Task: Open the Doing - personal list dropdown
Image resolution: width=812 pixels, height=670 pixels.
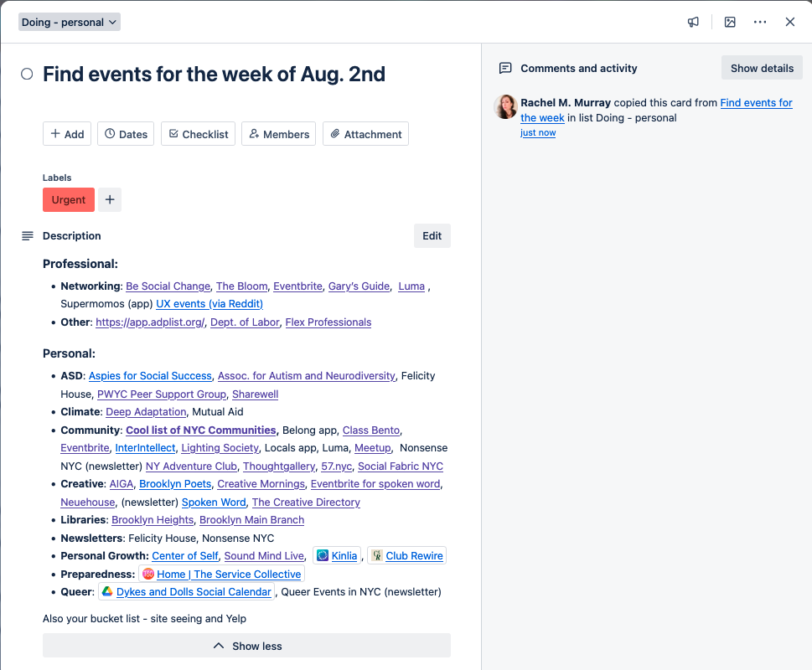Action: coord(70,22)
